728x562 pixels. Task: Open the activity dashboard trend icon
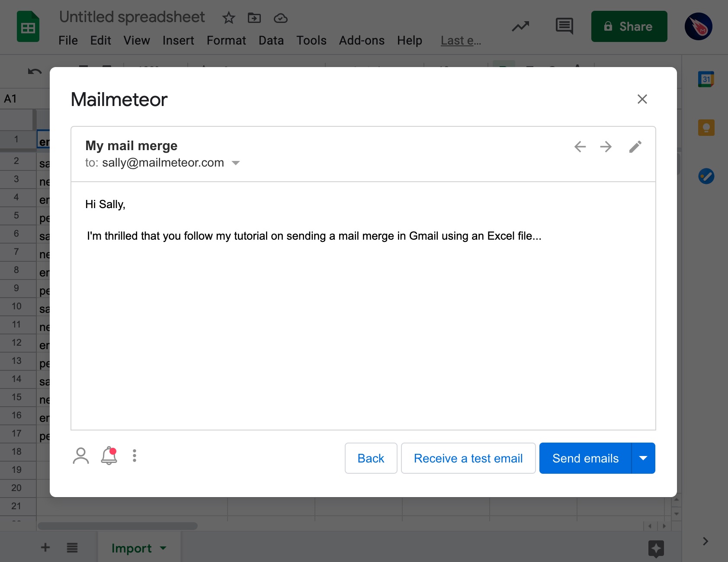(x=520, y=26)
